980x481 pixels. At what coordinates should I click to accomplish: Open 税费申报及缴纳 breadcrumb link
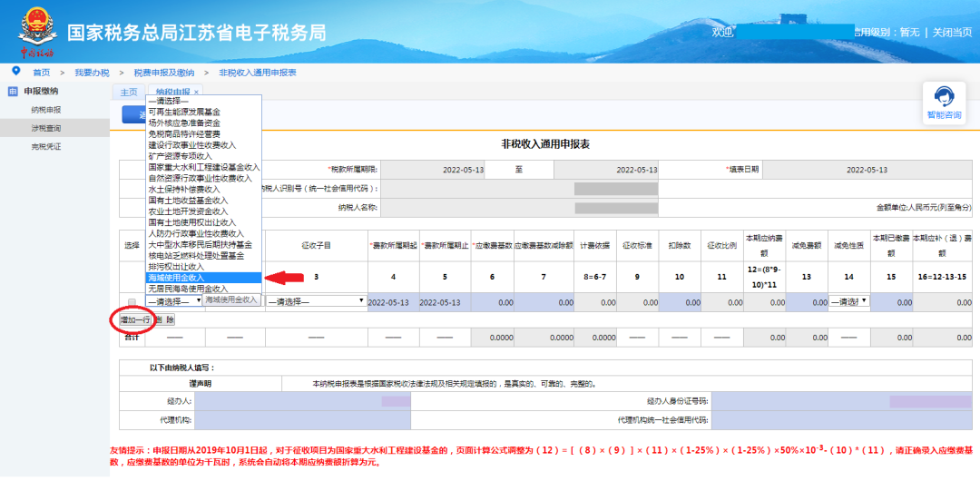(163, 73)
